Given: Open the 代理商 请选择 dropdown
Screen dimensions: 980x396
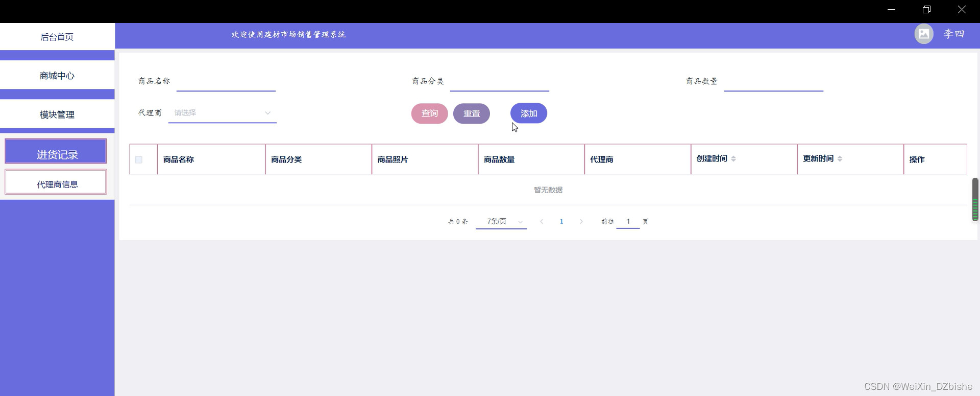Looking at the screenshot, I should [223, 113].
